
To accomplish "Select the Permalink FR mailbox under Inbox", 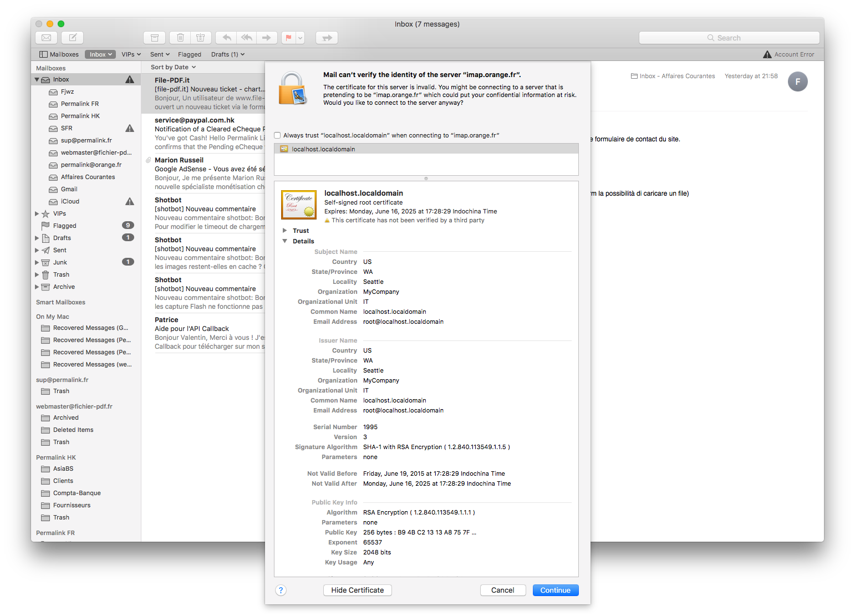I will pos(80,104).
